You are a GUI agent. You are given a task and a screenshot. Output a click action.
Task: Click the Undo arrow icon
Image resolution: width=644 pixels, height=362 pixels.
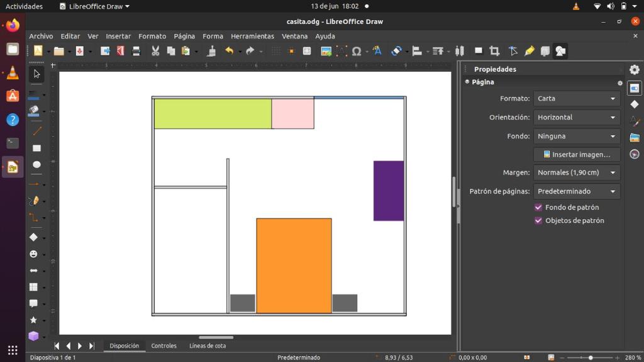[x=229, y=51]
